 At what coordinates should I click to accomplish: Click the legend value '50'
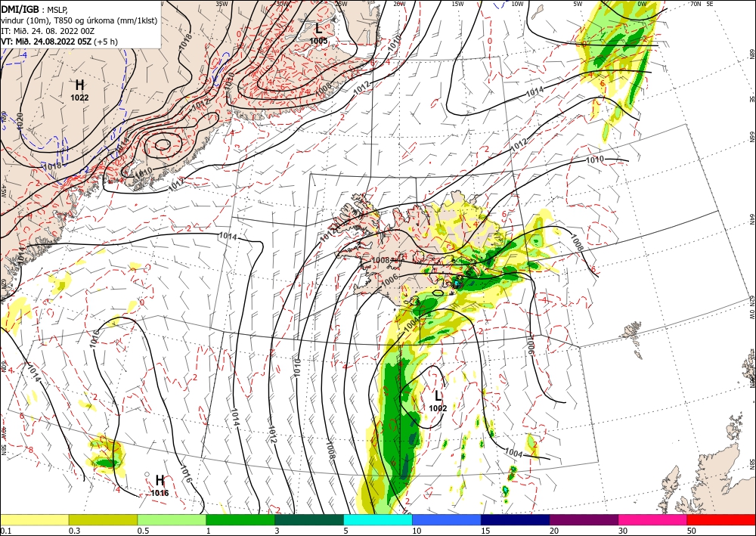point(692,531)
